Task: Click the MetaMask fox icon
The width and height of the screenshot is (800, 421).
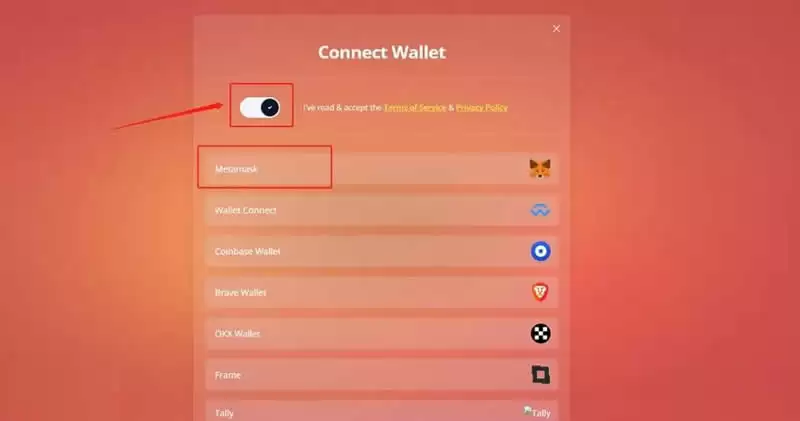Action: [x=540, y=169]
